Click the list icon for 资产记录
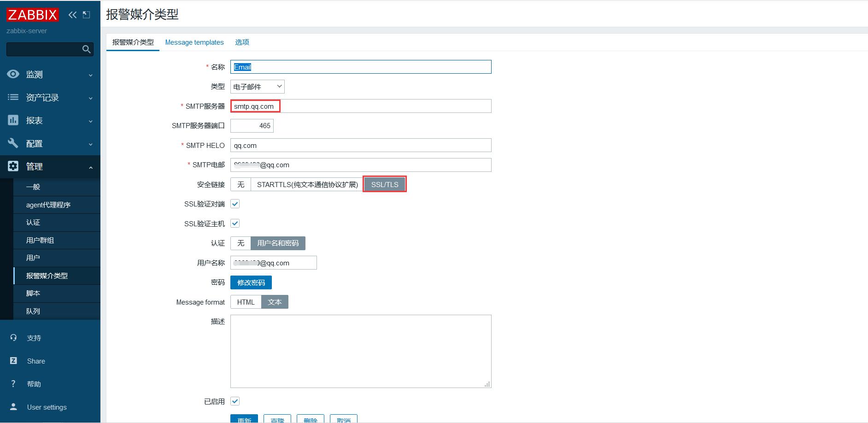Viewport: 868px width, 423px height. pyautogui.click(x=13, y=97)
